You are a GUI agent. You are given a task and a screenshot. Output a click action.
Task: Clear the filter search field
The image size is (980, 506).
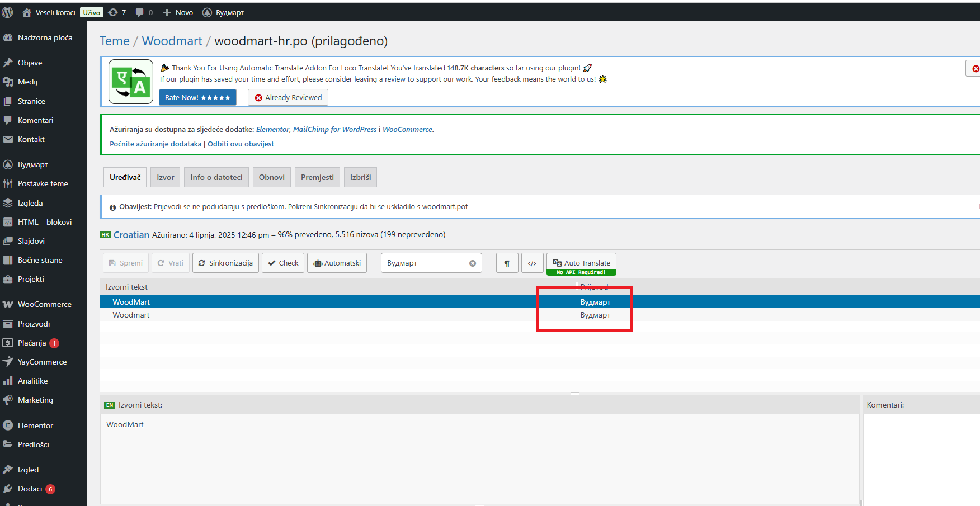point(473,263)
